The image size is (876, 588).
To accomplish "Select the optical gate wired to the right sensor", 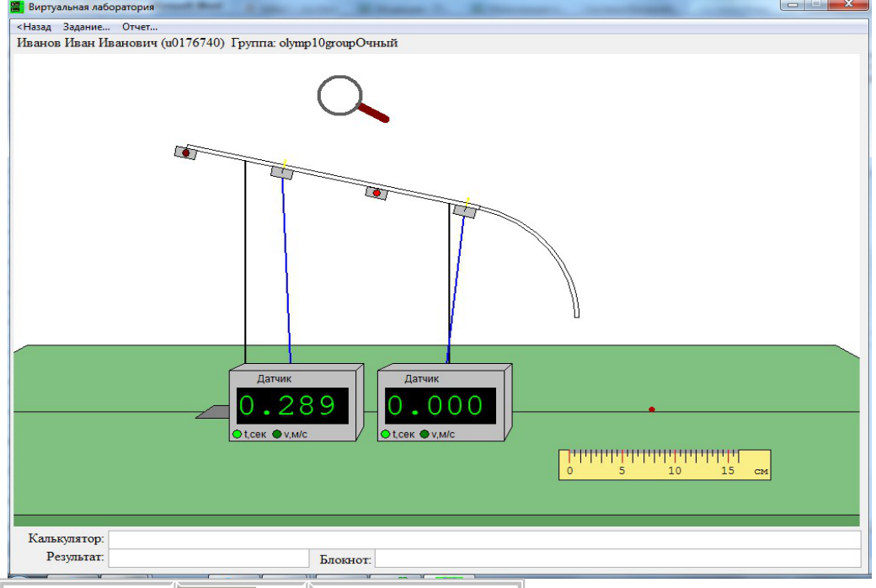I will point(465,211).
